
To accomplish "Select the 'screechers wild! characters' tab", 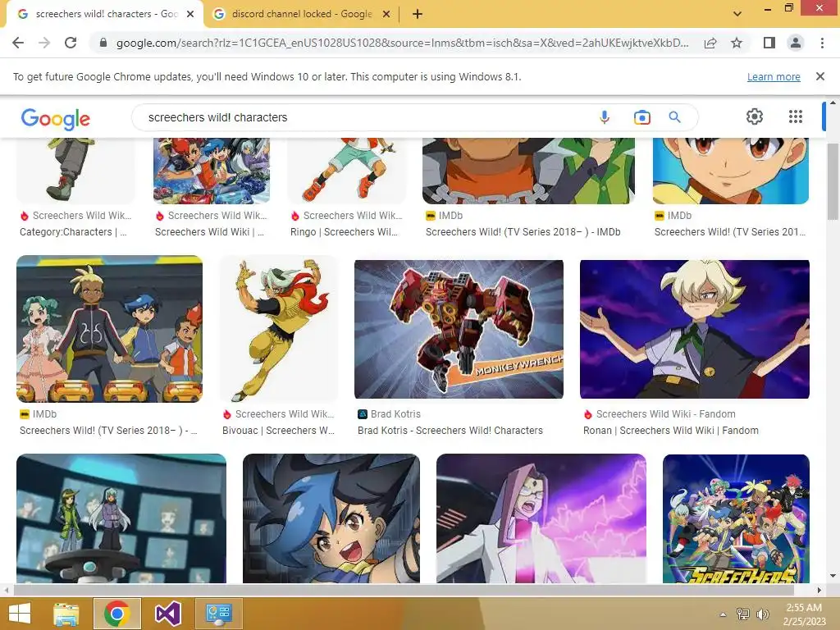I will [x=104, y=15].
